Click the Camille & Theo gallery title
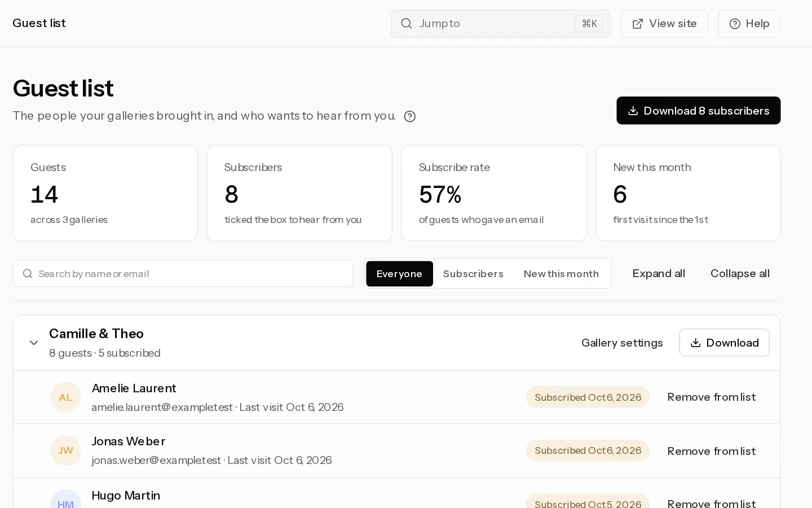The image size is (812, 508). pos(96,334)
